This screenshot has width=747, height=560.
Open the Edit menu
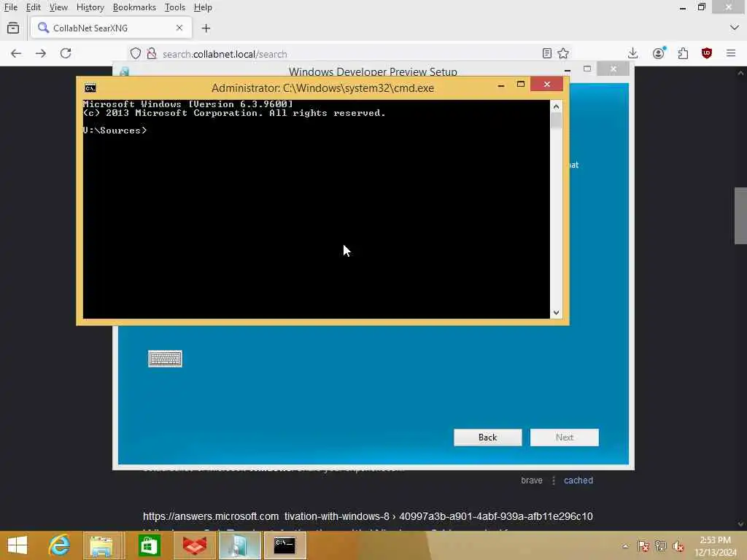pos(33,7)
